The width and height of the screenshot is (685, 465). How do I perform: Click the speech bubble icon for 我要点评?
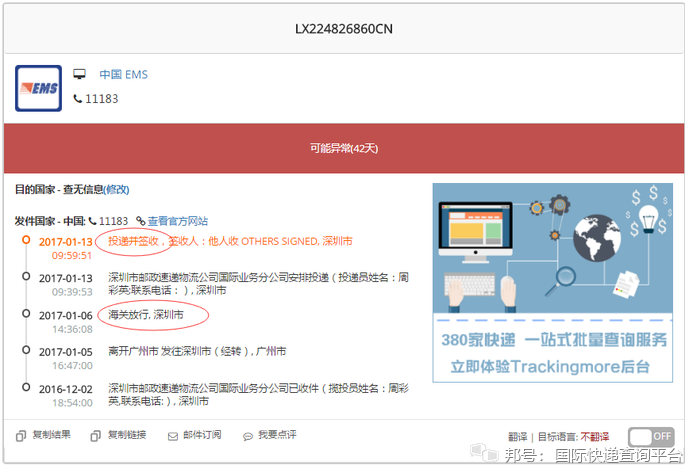pyautogui.click(x=247, y=436)
